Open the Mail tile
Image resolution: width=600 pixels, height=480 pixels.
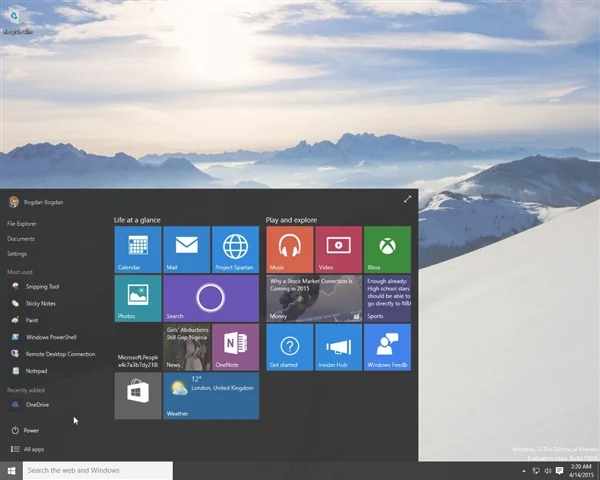click(187, 249)
